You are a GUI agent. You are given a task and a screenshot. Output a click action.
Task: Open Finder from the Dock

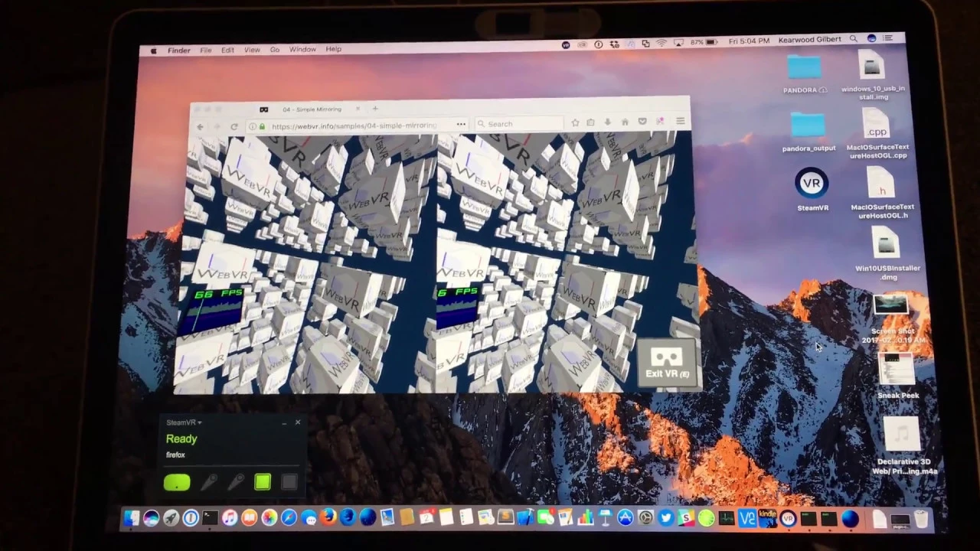coord(132,518)
